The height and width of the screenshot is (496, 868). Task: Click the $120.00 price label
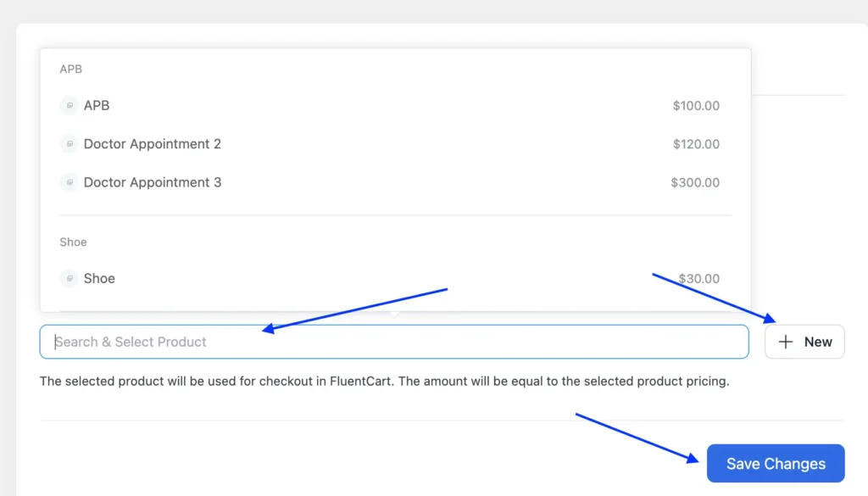click(x=696, y=144)
